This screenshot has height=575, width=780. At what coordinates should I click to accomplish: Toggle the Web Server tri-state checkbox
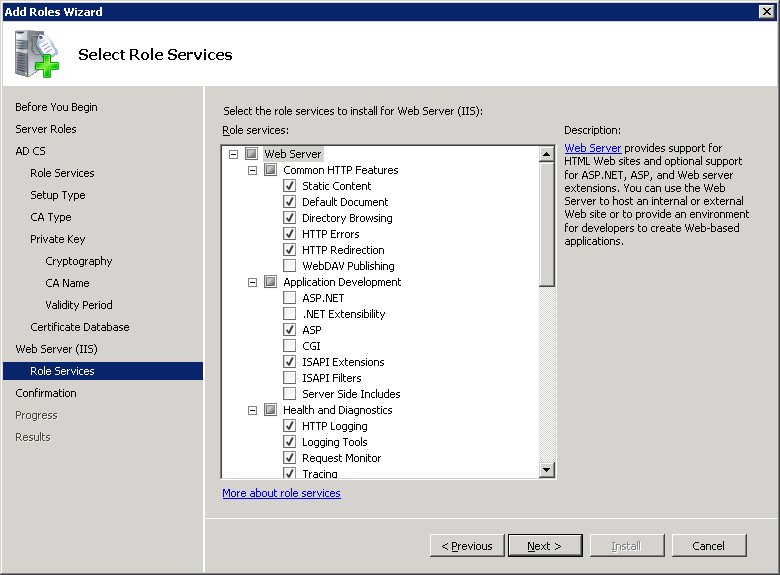(251, 154)
